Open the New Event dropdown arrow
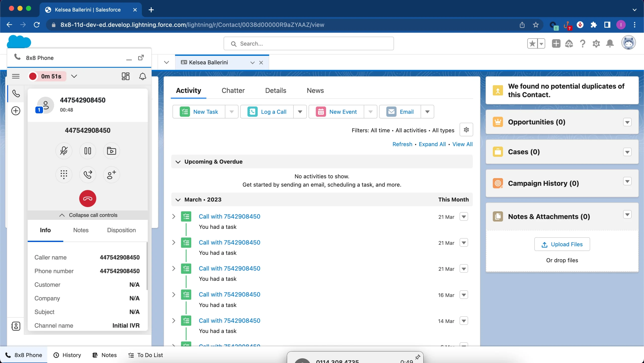Image resolution: width=644 pixels, height=363 pixels. pos(370,112)
